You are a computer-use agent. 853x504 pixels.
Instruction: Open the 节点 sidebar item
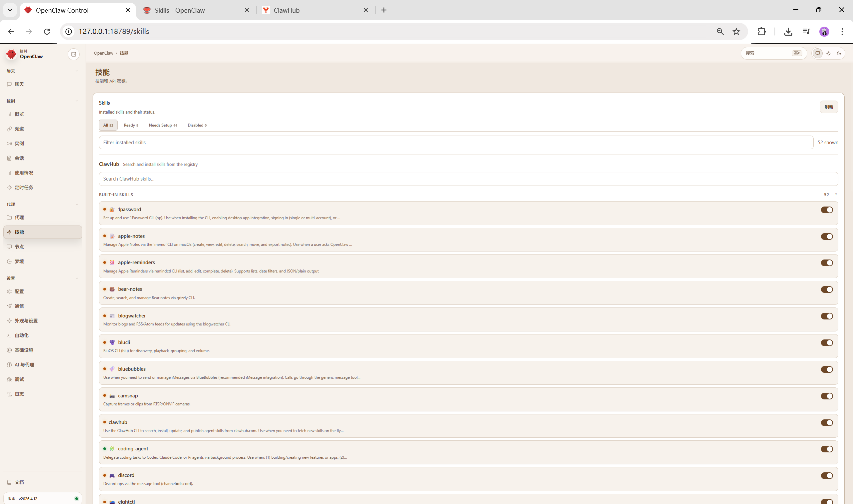point(19,247)
